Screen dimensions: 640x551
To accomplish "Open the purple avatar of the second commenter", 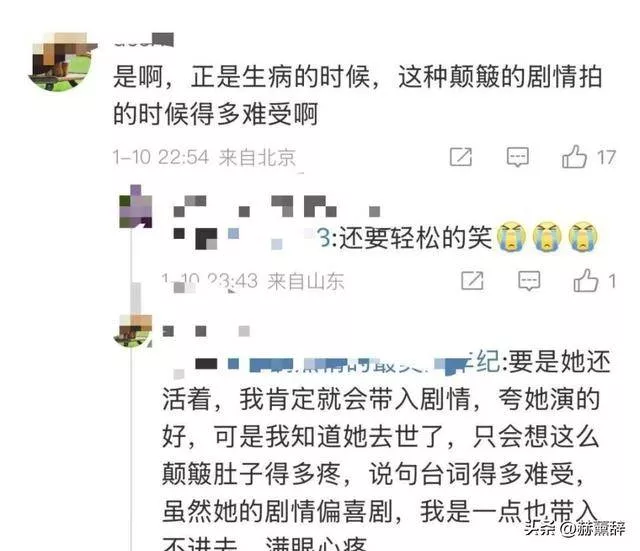I will (136, 207).
